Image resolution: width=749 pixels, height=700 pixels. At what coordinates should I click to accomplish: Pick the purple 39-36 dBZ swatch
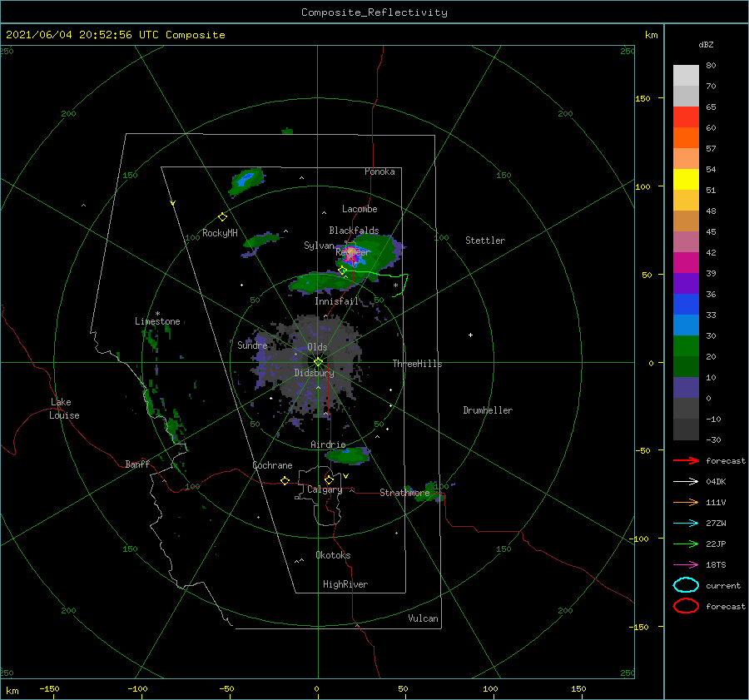686,283
